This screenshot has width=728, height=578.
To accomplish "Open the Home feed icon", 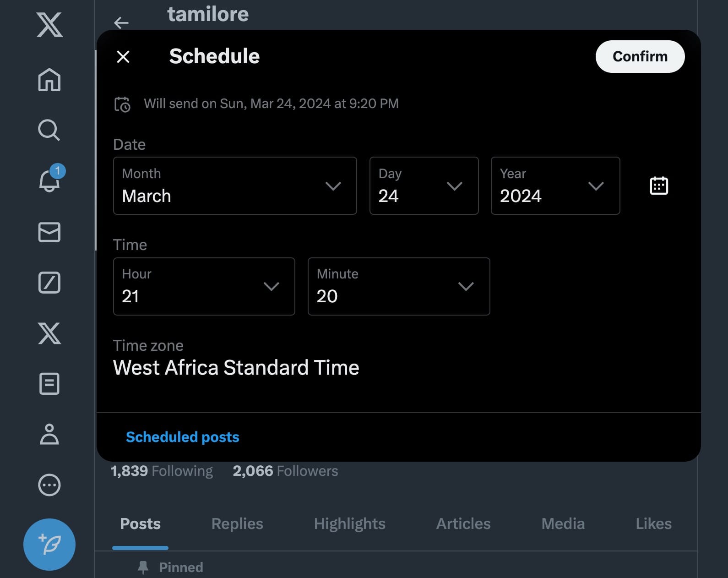I will tap(49, 80).
